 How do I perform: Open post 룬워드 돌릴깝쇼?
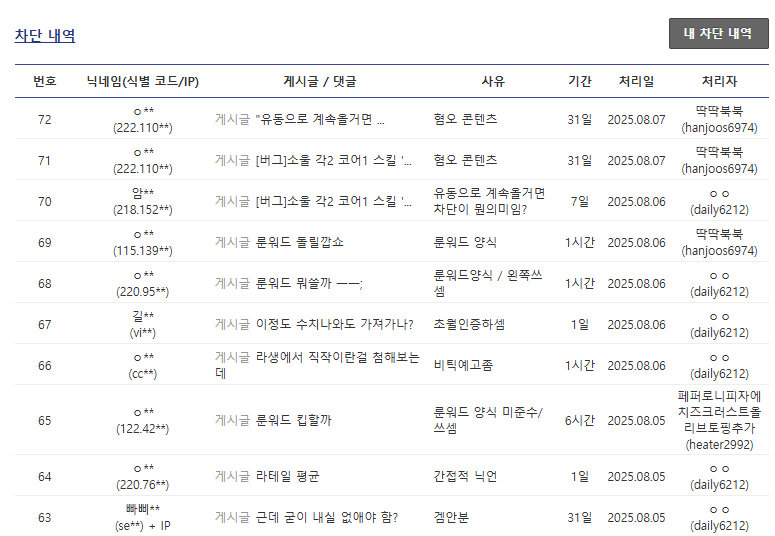300,242
